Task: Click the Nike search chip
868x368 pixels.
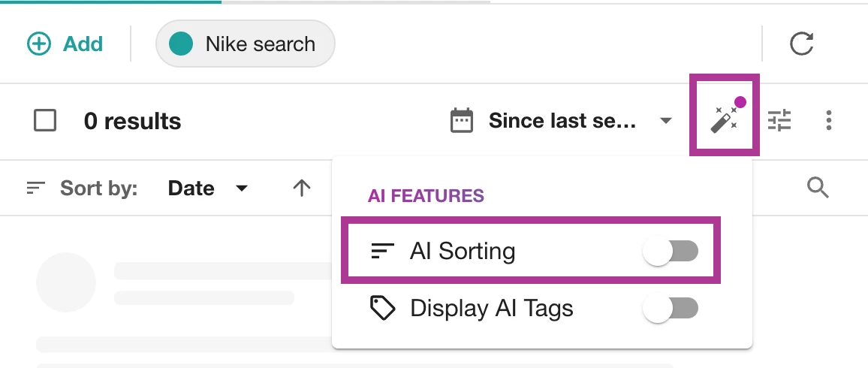Action: click(x=260, y=44)
